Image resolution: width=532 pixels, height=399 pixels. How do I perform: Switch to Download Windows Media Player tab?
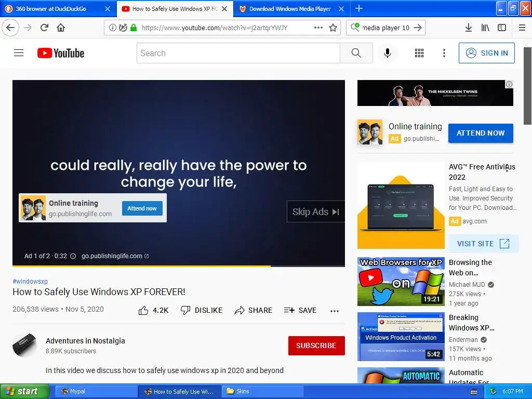click(290, 9)
